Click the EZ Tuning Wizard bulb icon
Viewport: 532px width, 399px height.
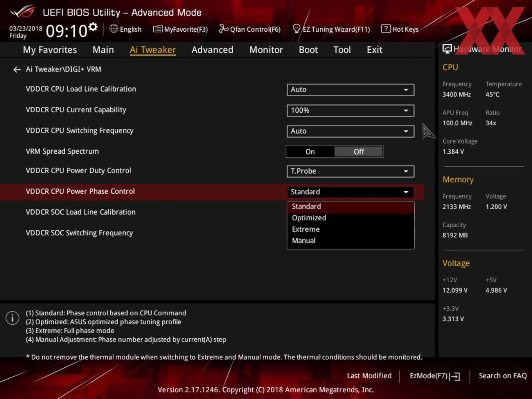(297, 29)
